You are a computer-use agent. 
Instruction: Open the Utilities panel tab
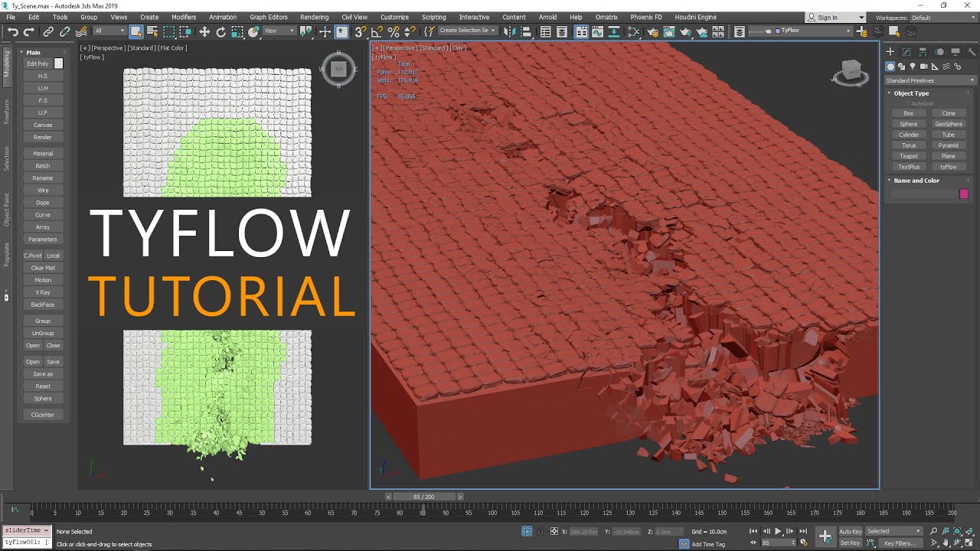pyautogui.click(x=970, y=52)
